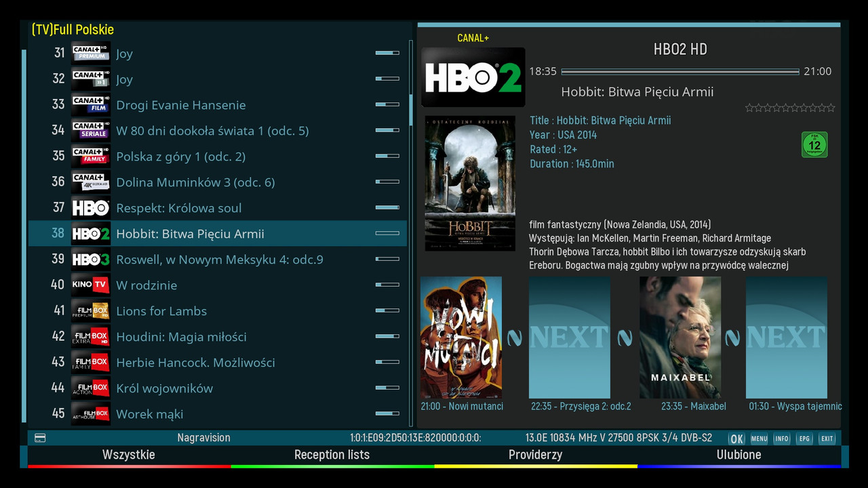868x488 pixels.
Task: Select the FilmBox Action logo on channel 44
Action: click(x=91, y=388)
